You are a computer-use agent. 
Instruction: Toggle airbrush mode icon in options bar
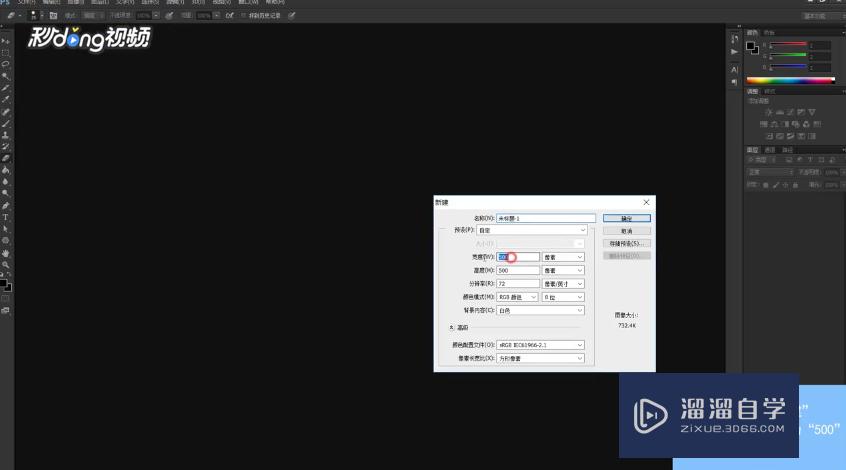coord(230,16)
